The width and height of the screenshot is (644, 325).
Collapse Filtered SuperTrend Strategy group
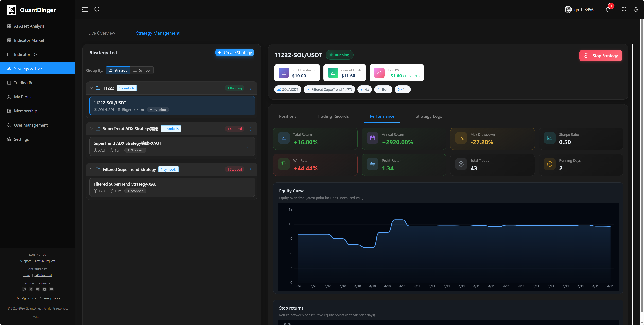tap(92, 169)
